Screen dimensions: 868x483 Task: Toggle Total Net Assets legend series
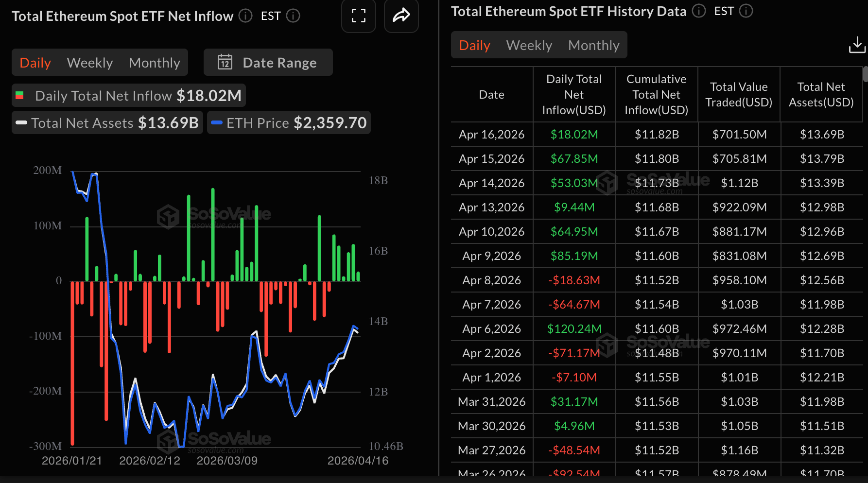tap(107, 123)
